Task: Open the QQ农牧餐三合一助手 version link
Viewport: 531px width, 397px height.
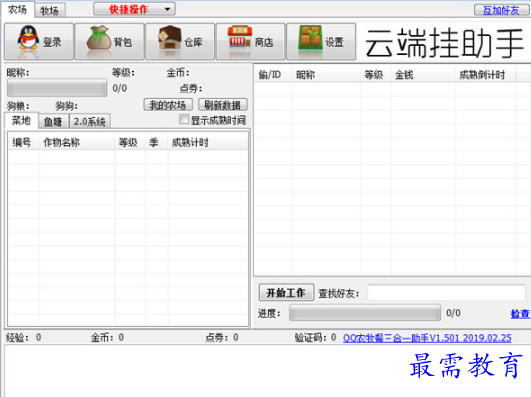Action: pos(427,338)
